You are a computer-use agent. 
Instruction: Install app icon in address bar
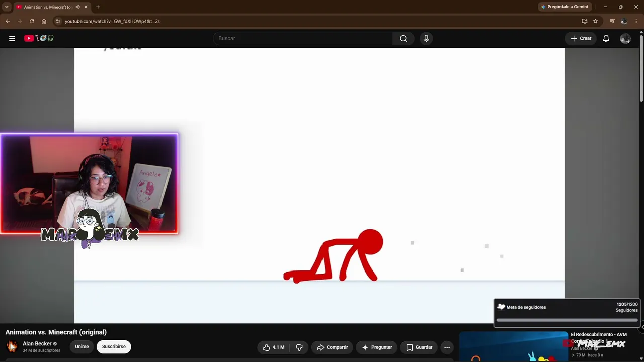tap(584, 21)
